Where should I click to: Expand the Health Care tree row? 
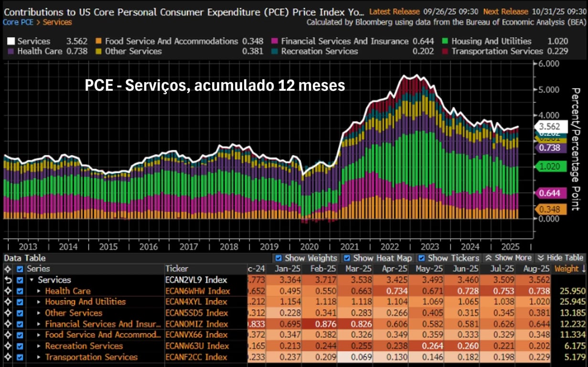pos(39,291)
